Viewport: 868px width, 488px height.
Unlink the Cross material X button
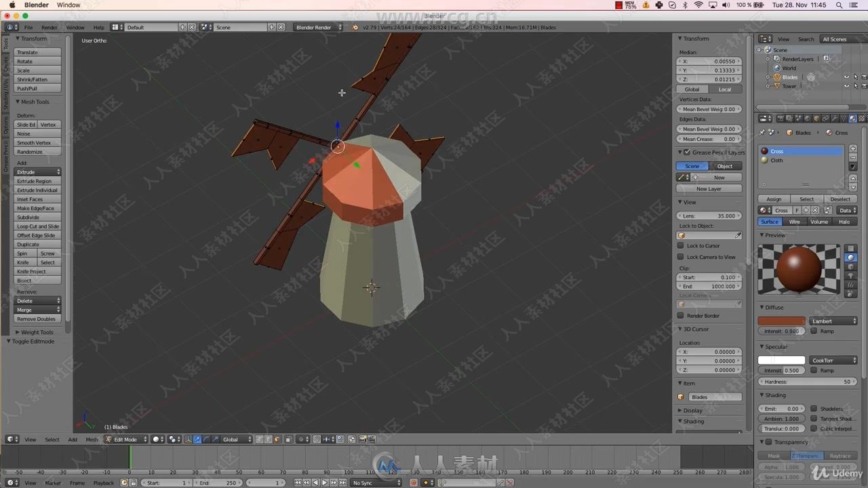point(815,210)
